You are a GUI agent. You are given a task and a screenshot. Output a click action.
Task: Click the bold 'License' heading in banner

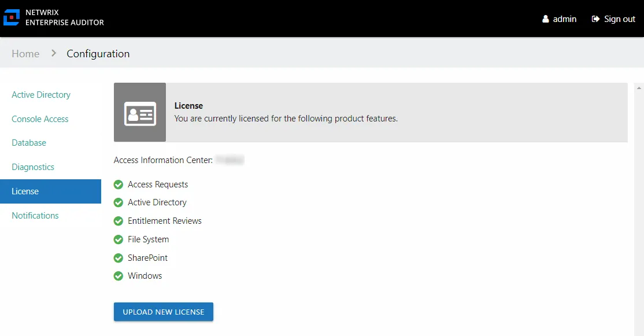(x=188, y=106)
